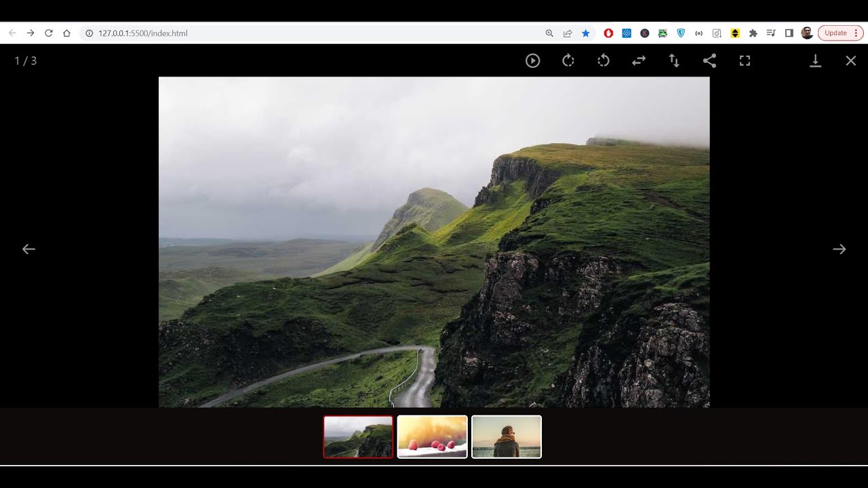The image size is (868, 488).
Task: Reload the browser page
Action: [49, 33]
